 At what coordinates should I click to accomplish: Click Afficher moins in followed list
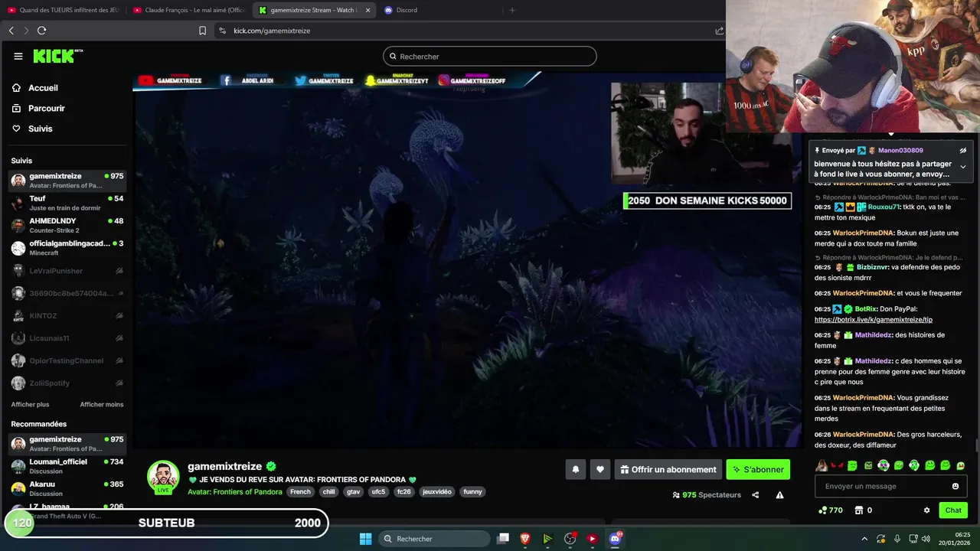102,404
